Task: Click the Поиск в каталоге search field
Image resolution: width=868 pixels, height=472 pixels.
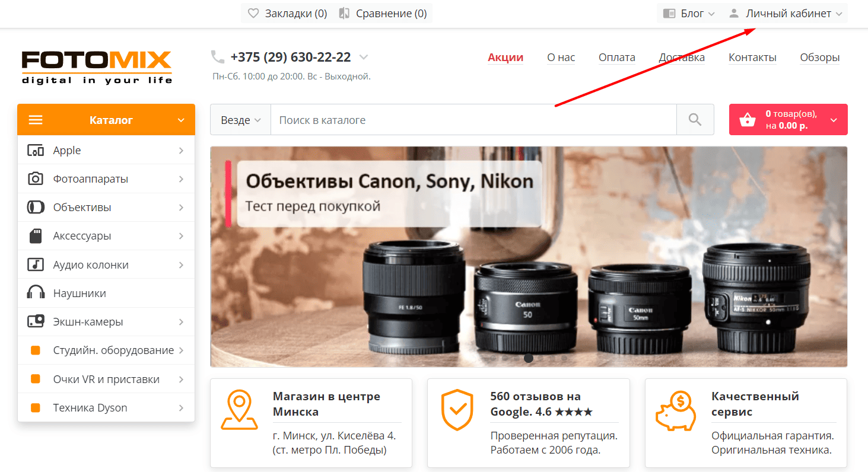Action: pyautogui.click(x=473, y=120)
